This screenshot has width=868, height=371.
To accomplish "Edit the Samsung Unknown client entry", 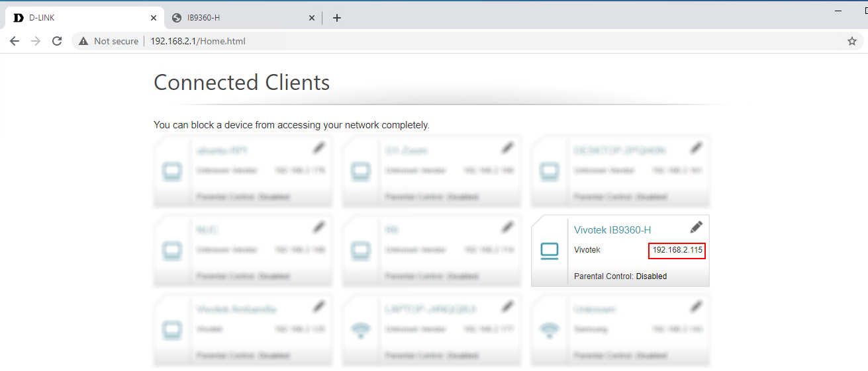I will coord(696,306).
